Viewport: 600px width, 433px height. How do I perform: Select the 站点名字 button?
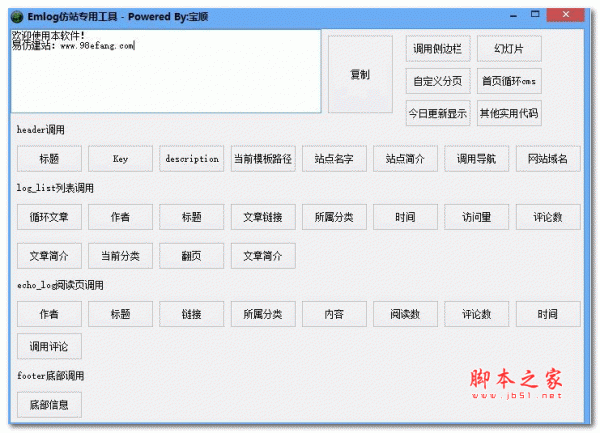(x=334, y=158)
